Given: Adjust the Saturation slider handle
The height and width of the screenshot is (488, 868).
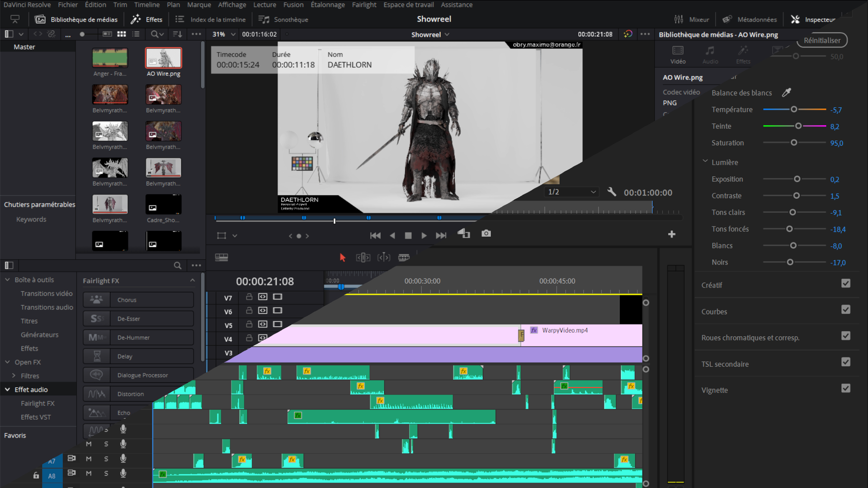Looking at the screenshot, I should (x=794, y=142).
